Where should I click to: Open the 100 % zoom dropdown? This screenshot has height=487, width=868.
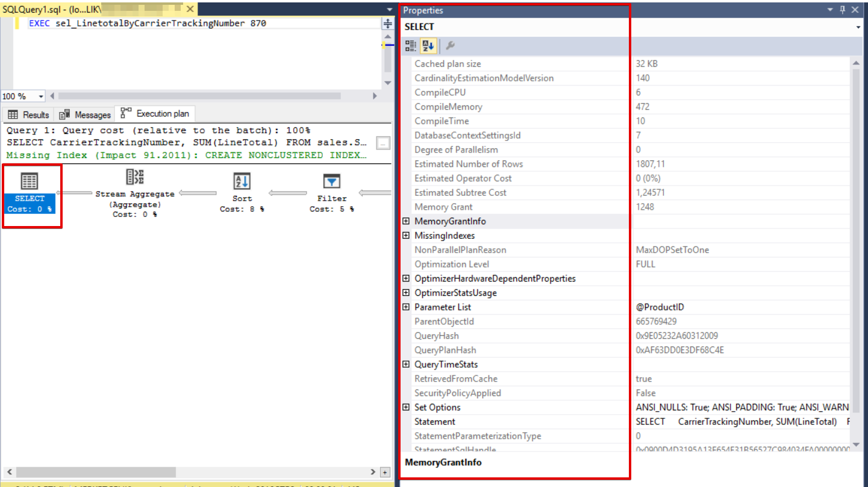tap(41, 96)
